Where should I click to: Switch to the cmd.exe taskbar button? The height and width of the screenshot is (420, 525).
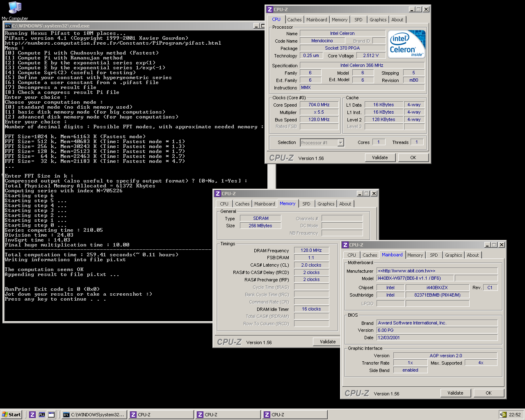click(94, 415)
